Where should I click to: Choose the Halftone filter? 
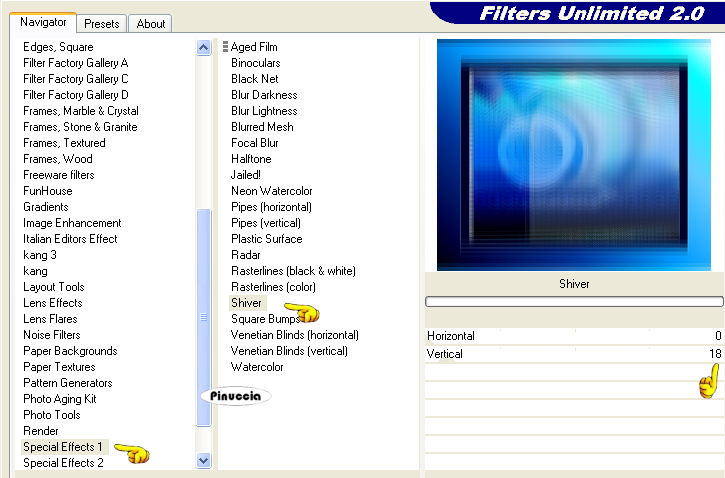click(x=251, y=159)
